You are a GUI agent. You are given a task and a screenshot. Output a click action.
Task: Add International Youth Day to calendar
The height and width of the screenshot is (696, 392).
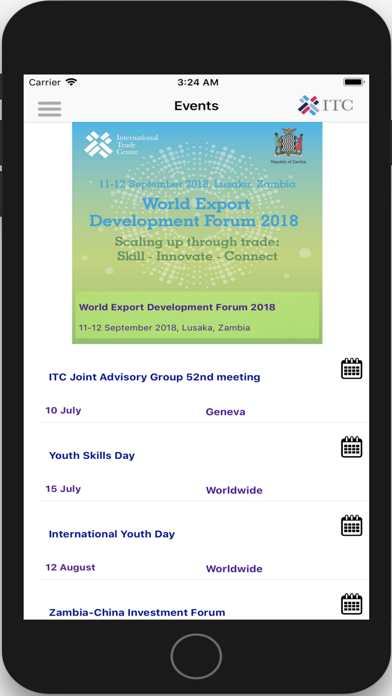[x=352, y=526]
